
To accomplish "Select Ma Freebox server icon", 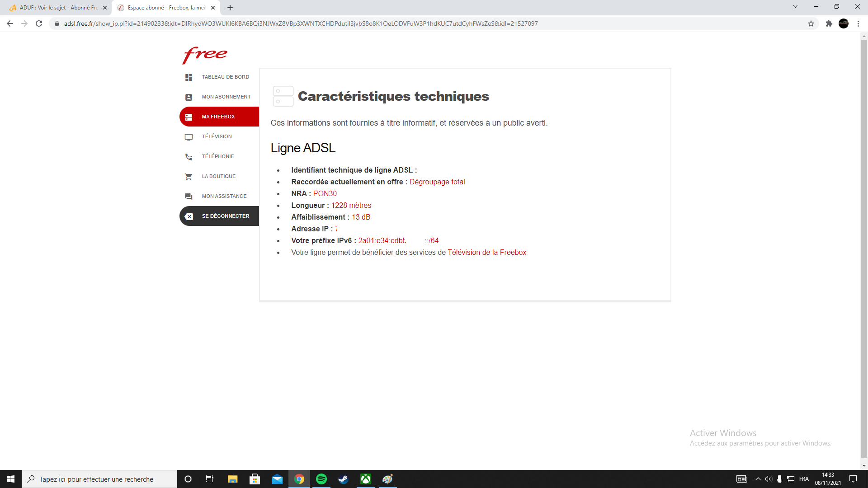I will [x=189, y=117].
